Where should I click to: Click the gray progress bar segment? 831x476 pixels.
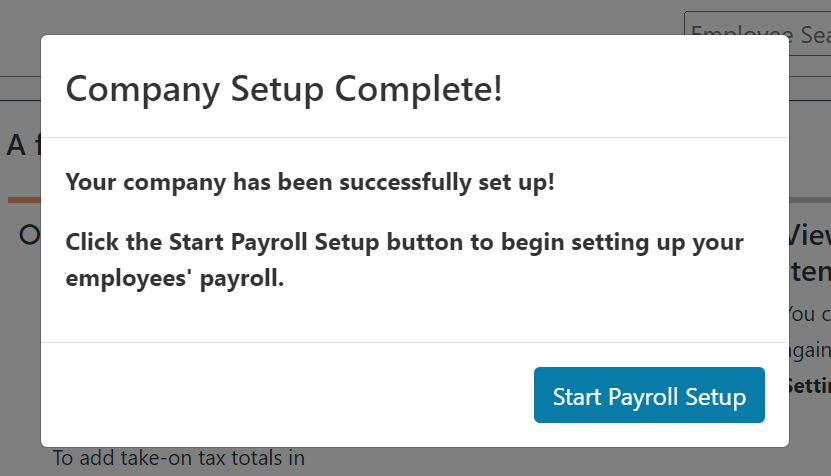click(x=809, y=200)
